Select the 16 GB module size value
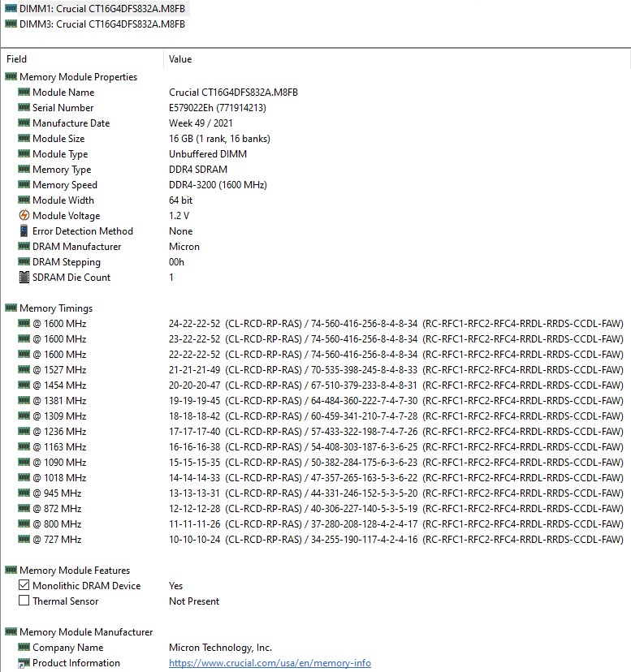 click(x=219, y=139)
